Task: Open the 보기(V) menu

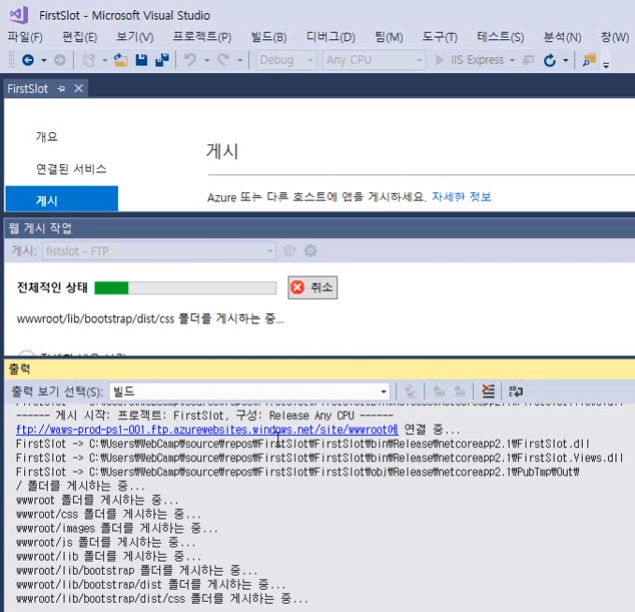Action: [134, 37]
